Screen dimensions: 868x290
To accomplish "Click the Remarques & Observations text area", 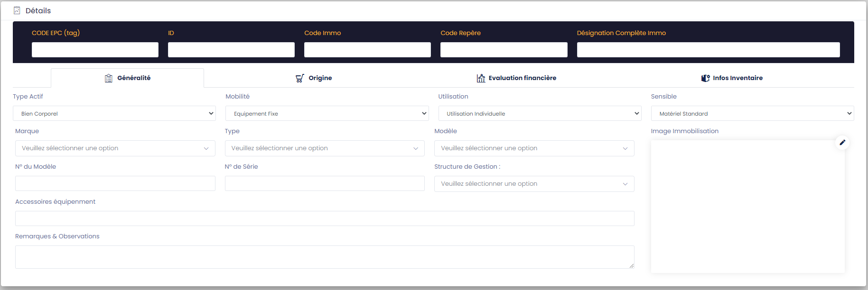I will coord(325,257).
